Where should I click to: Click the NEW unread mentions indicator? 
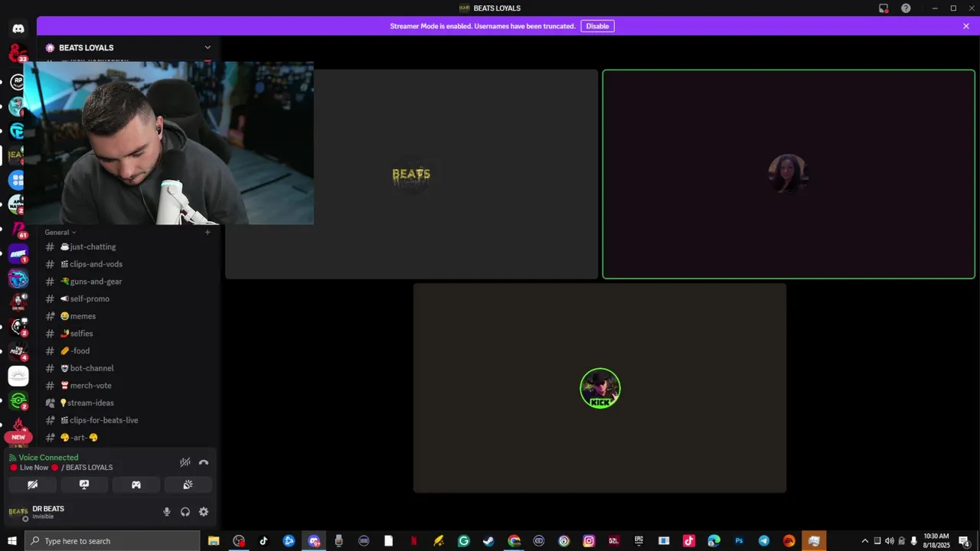point(18,437)
